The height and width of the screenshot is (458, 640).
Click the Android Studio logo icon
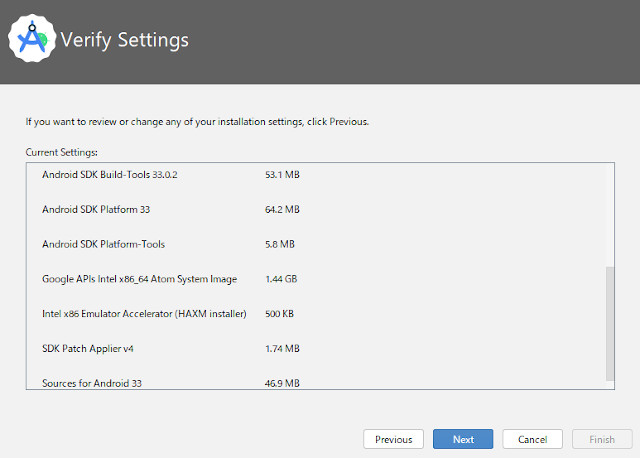[x=32, y=38]
